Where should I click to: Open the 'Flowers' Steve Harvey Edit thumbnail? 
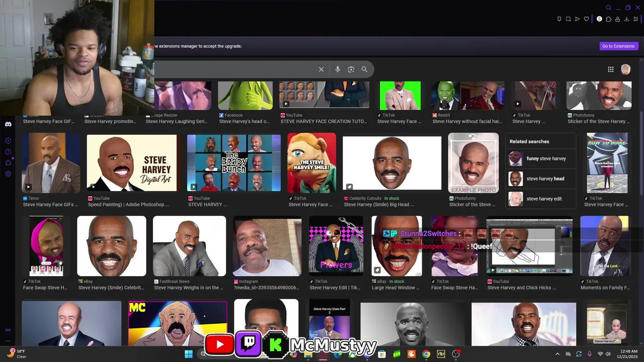tap(336, 246)
